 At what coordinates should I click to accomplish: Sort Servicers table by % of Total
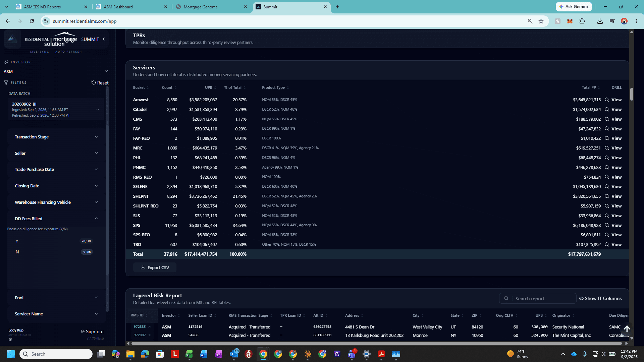coord(235,88)
